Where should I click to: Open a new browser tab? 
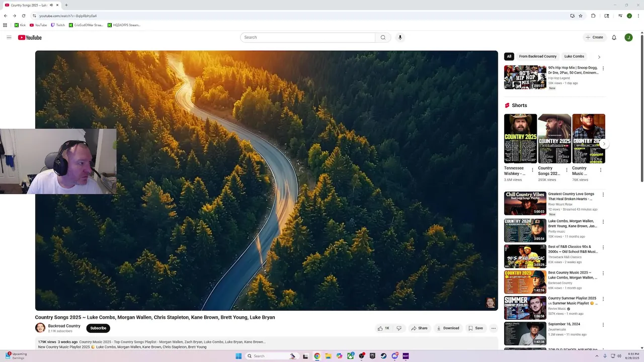(x=66, y=5)
